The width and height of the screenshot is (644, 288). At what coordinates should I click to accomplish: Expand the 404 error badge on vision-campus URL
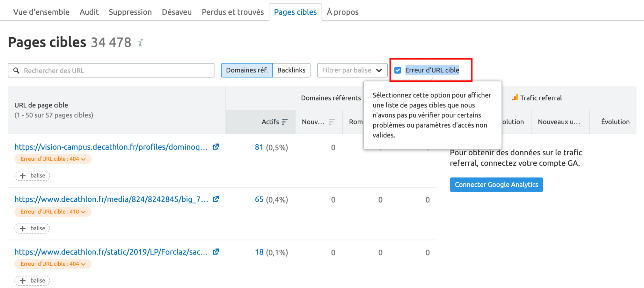(x=53, y=159)
